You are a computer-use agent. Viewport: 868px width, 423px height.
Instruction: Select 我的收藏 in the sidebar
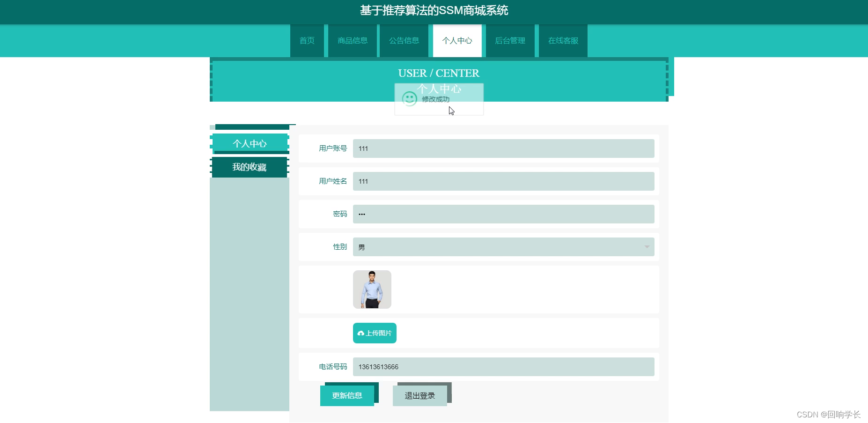coord(249,167)
